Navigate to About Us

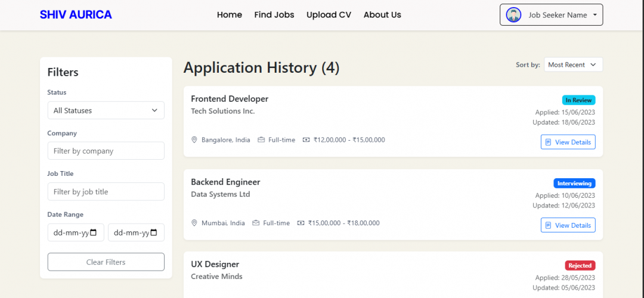click(382, 15)
